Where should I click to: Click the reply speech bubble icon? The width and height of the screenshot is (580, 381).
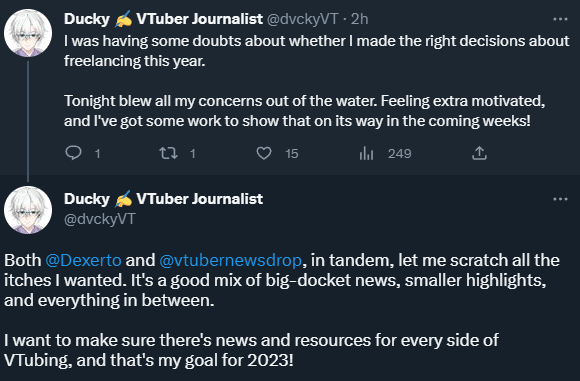73,153
